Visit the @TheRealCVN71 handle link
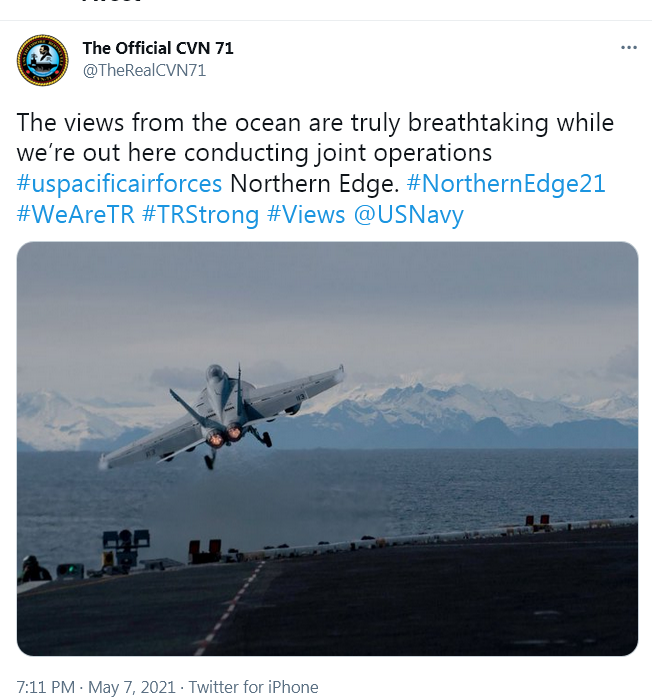 coord(144,70)
